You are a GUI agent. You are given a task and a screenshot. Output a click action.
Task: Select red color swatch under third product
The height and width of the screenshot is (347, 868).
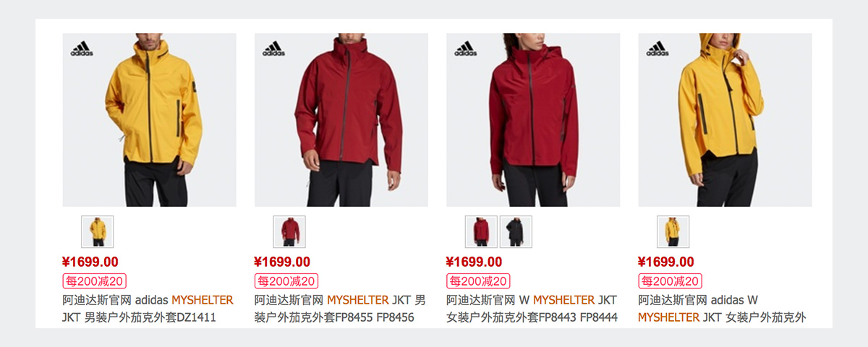(481, 231)
